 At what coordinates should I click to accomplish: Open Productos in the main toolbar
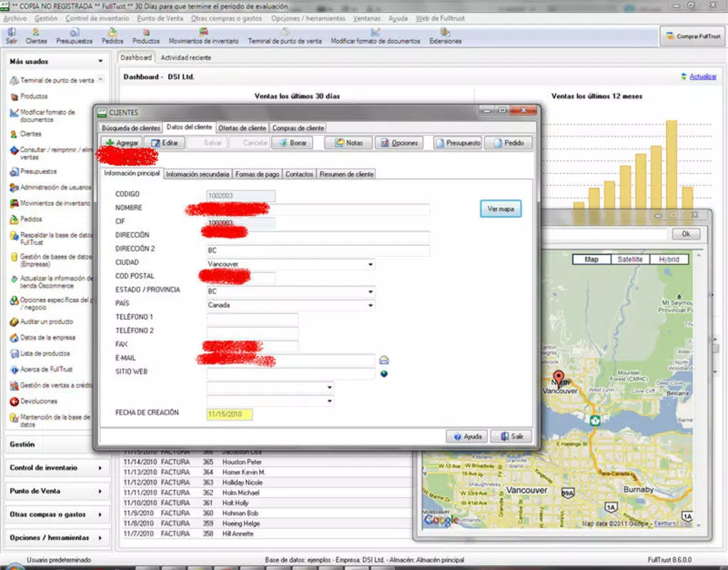click(146, 36)
